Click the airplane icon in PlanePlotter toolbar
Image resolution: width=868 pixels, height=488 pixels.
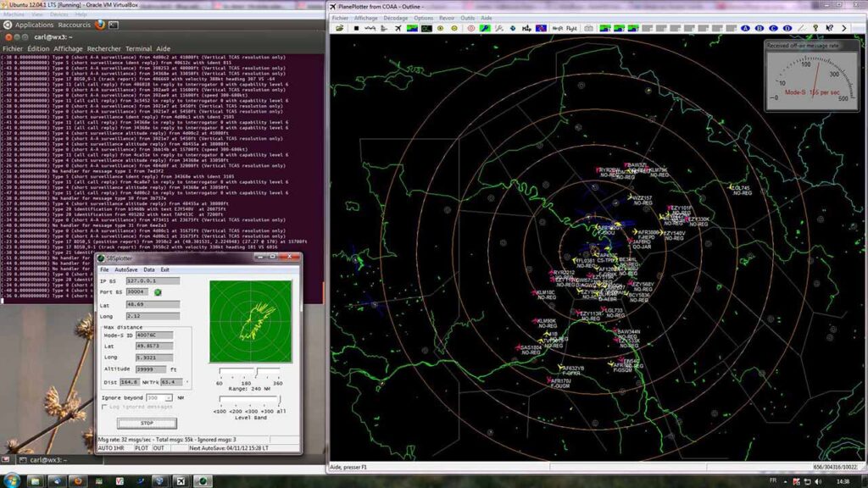(x=398, y=28)
